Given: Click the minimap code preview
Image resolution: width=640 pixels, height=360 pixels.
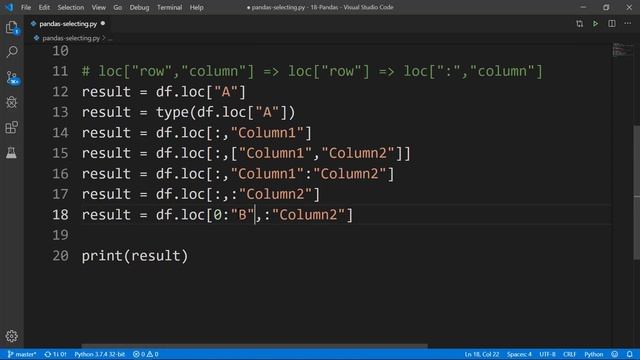Looking at the screenshot, I should pyautogui.click(x=622, y=49).
